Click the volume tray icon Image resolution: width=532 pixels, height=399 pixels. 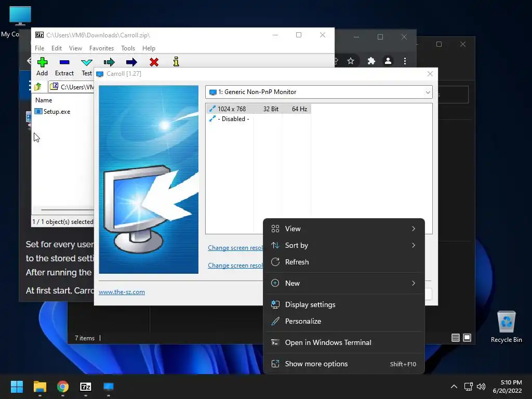pyautogui.click(x=481, y=387)
